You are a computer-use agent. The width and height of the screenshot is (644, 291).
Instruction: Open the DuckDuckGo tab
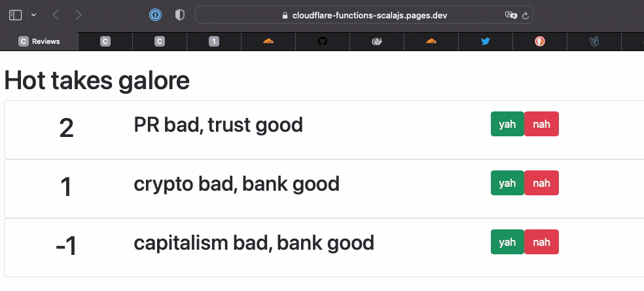coord(539,41)
